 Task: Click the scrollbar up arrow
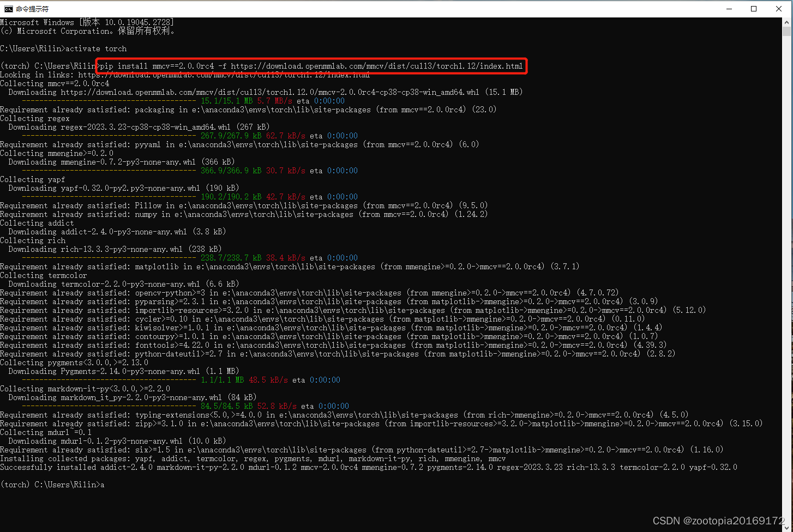[x=787, y=22]
